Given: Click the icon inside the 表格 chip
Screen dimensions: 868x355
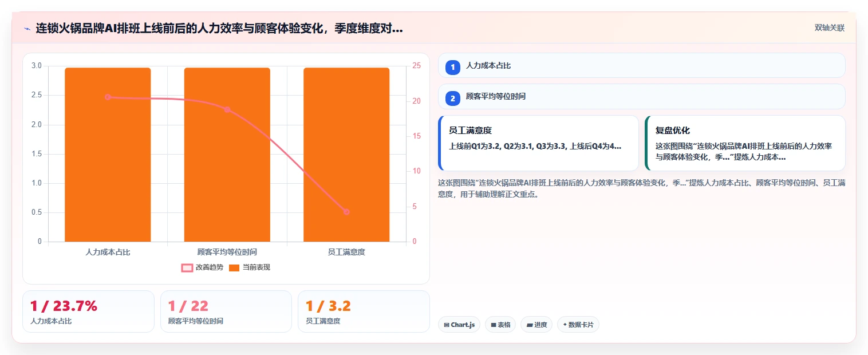Looking at the screenshot, I should [x=494, y=325].
